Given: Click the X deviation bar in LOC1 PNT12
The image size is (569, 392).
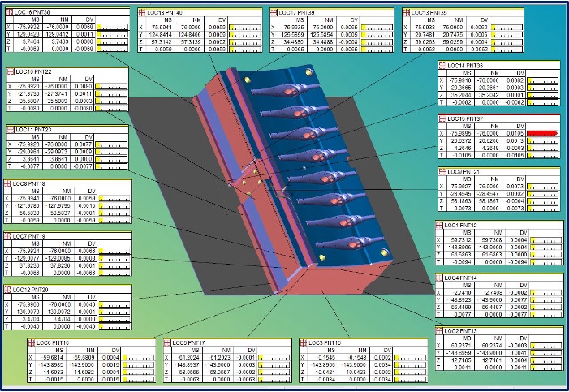Looking at the screenshot, I should (546, 240).
